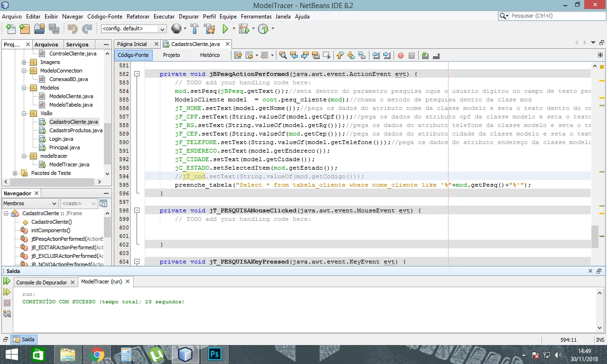Open the Refatorar menu

click(x=138, y=16)
